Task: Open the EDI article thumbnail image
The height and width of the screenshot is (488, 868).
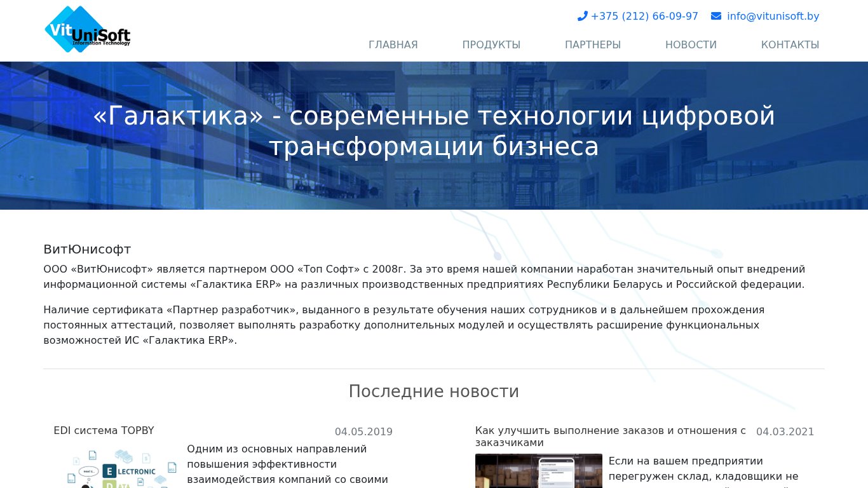Action: 117,468
